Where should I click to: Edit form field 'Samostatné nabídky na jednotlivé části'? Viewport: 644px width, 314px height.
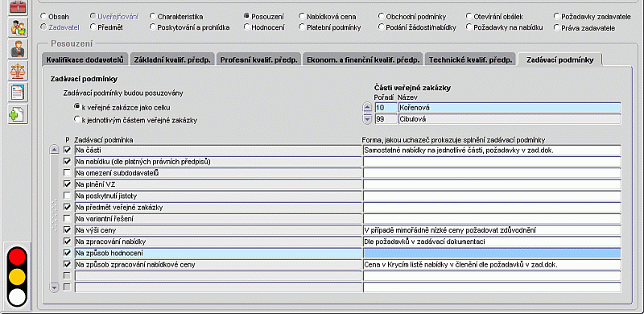492,150
